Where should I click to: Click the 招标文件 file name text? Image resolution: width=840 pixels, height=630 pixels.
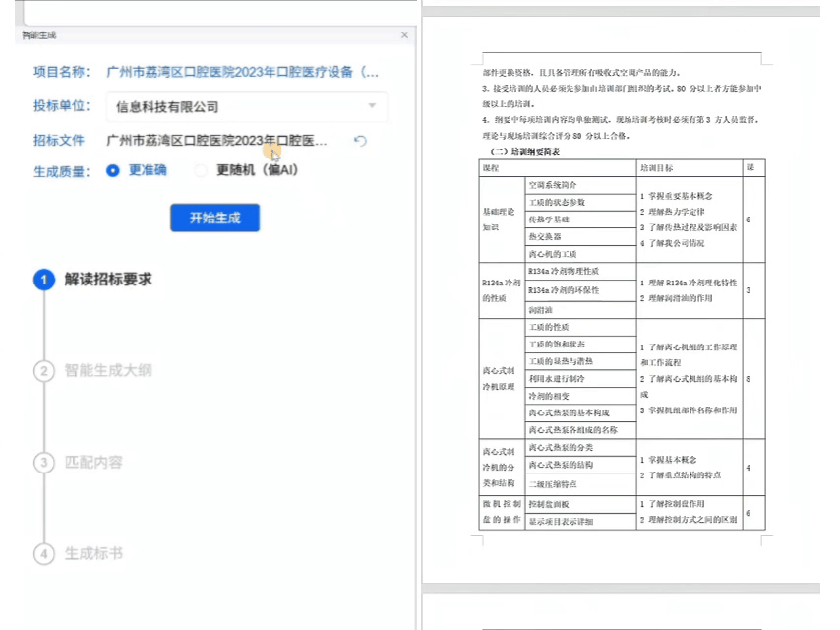coord(216,141)
